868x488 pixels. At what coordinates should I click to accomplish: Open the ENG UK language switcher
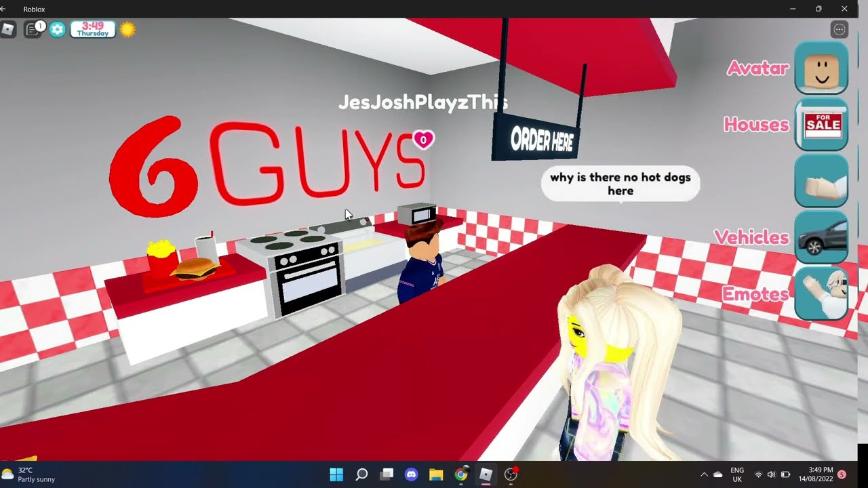tap(737, 474)
